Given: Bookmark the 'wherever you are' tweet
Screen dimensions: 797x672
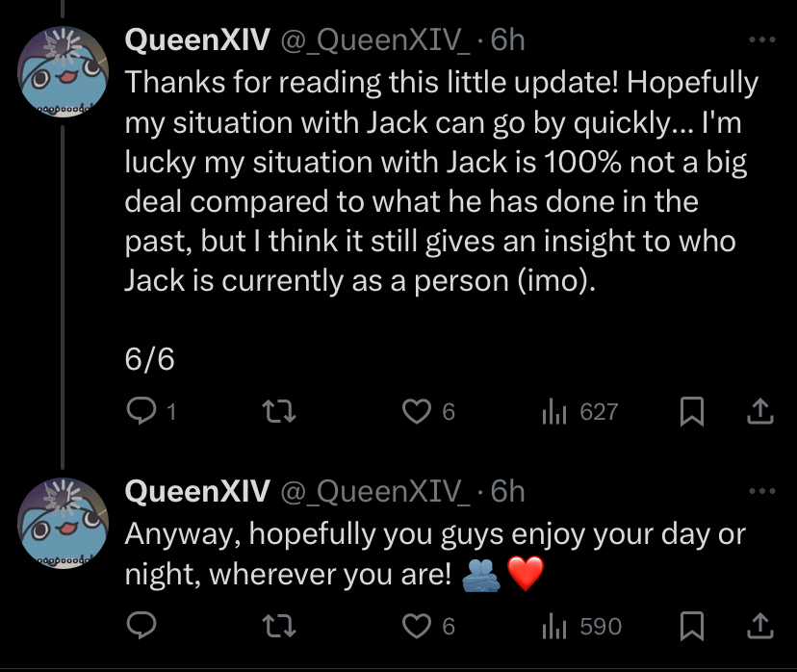Looking at the screenshot, I should (x=692, y=626).
